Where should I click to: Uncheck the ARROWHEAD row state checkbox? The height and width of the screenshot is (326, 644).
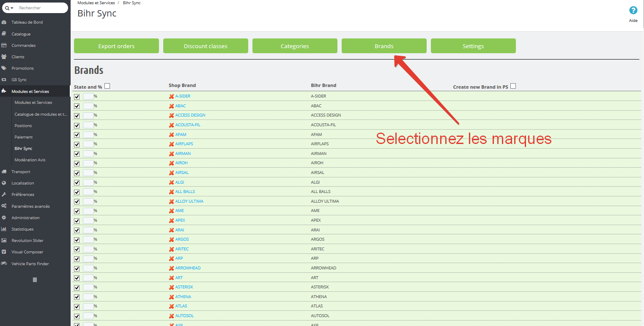[77, 269]
